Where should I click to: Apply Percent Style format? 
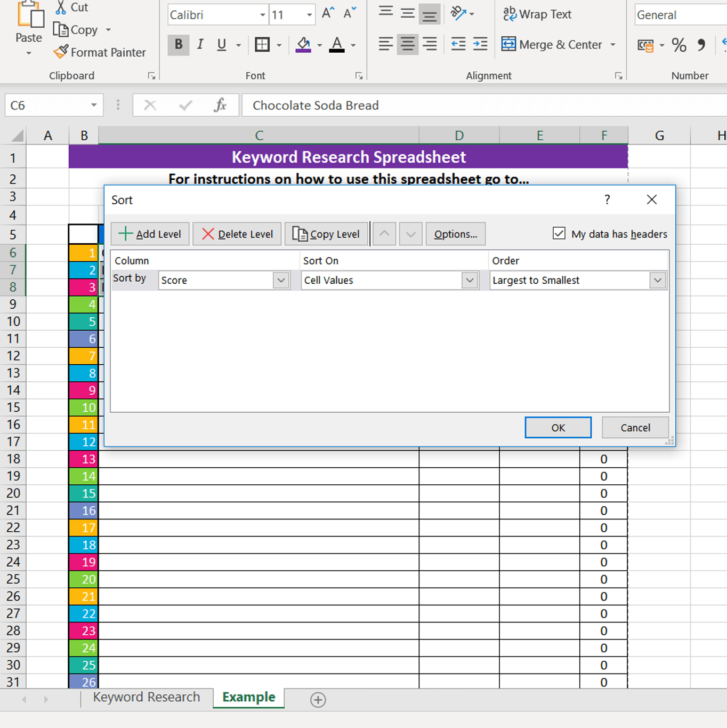click(679, 45)
